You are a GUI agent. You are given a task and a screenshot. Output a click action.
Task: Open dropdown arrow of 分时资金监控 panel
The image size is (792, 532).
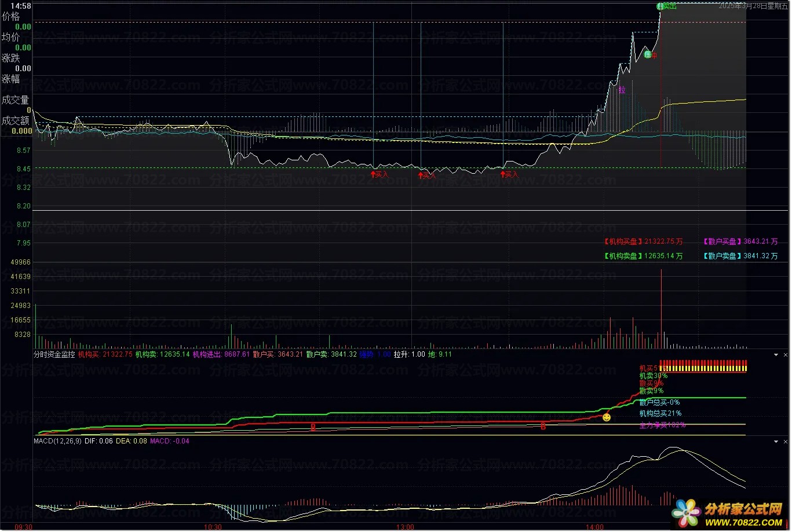776,354
